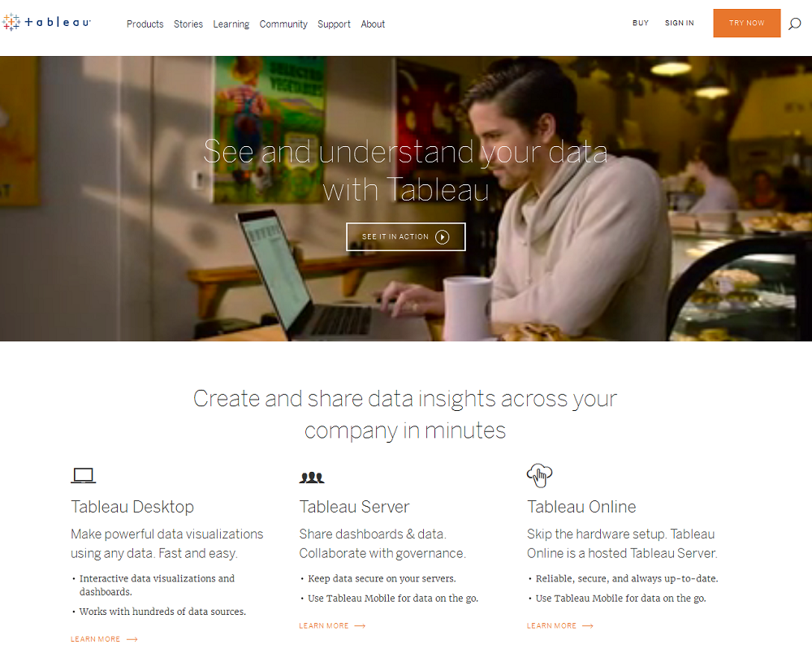
Task: Open the Products menu
Action: coord(145,24)
